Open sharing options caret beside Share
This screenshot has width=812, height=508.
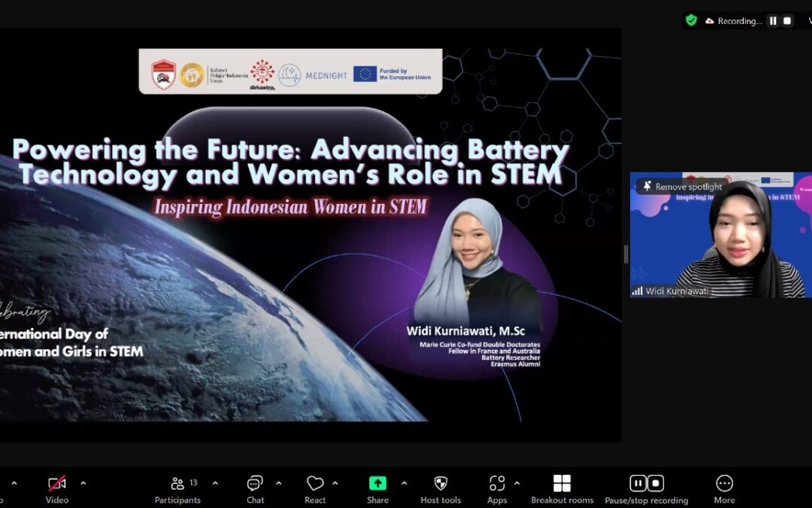pyautogui.click(x=404, y=483)
